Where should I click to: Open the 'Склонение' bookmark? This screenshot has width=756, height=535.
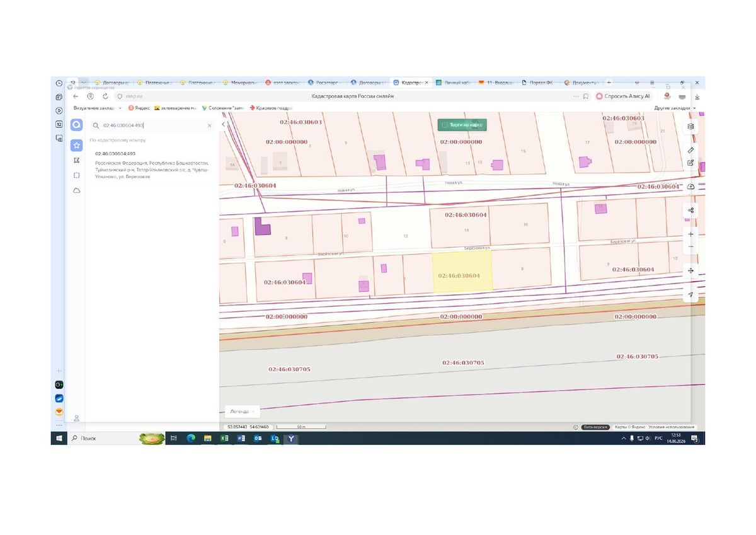pos(223,108)
